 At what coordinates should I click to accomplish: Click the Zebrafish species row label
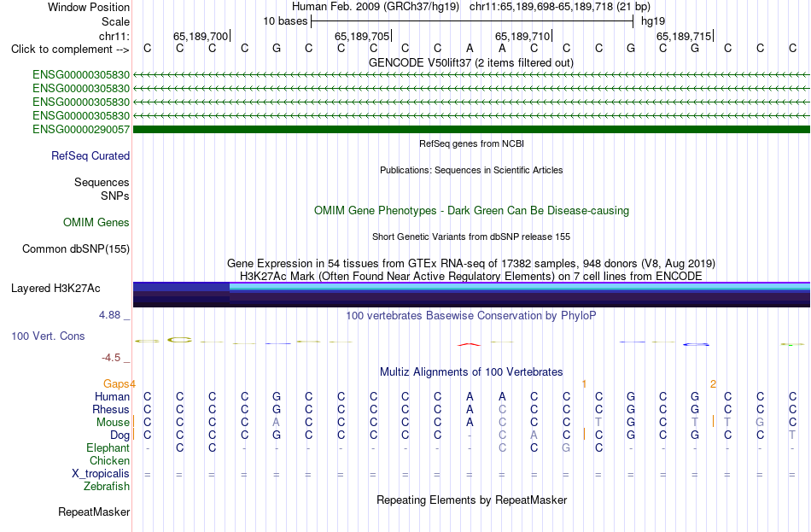[107, 487]
